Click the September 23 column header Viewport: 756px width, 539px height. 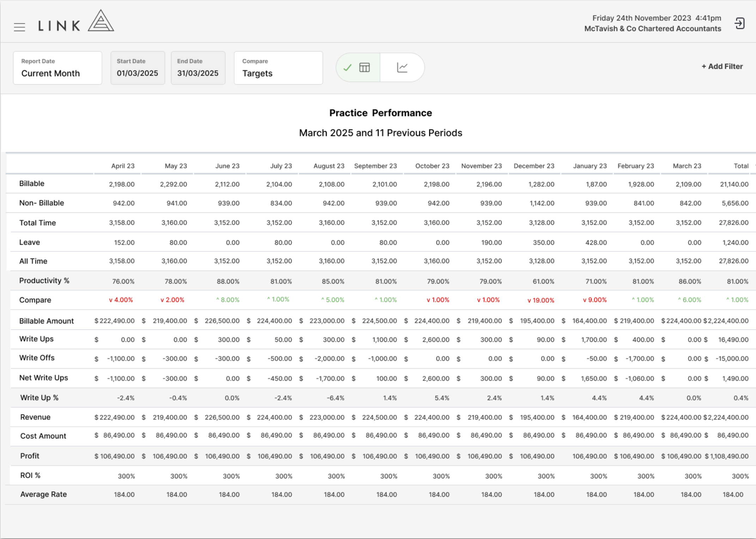375,166
